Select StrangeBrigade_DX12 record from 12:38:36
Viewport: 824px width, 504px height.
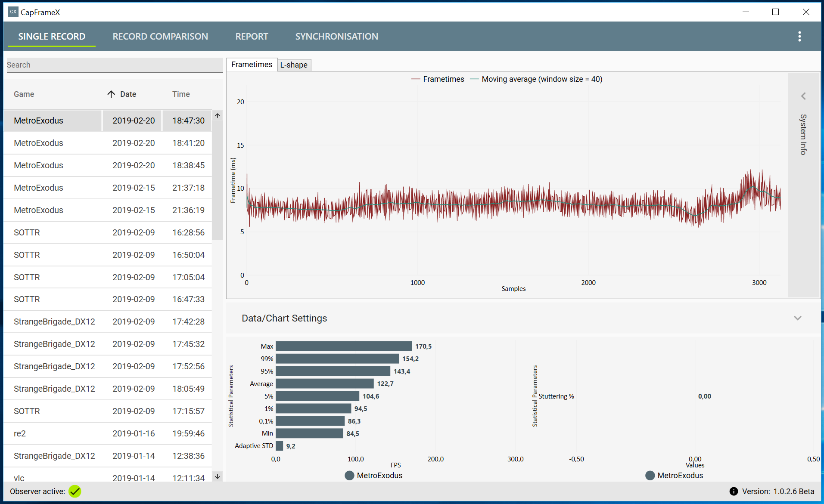(108, 456)
